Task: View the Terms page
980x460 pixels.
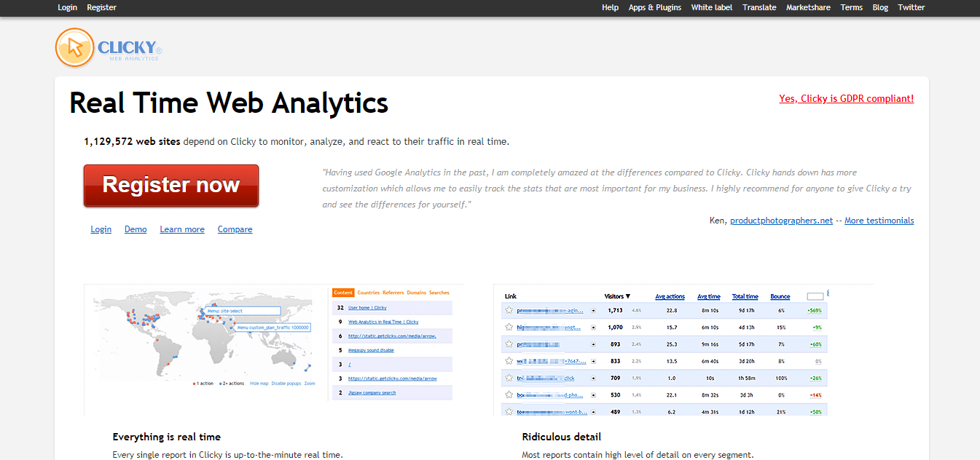Action: [x=851, y=7]
